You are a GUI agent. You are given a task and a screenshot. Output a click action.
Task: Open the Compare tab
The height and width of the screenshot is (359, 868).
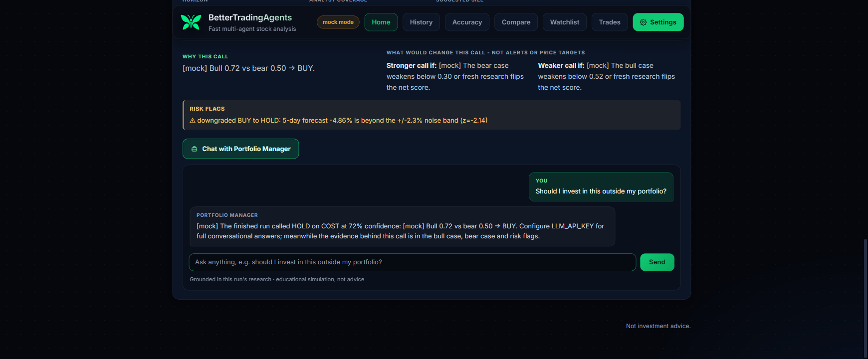click(x=516, y=22)
